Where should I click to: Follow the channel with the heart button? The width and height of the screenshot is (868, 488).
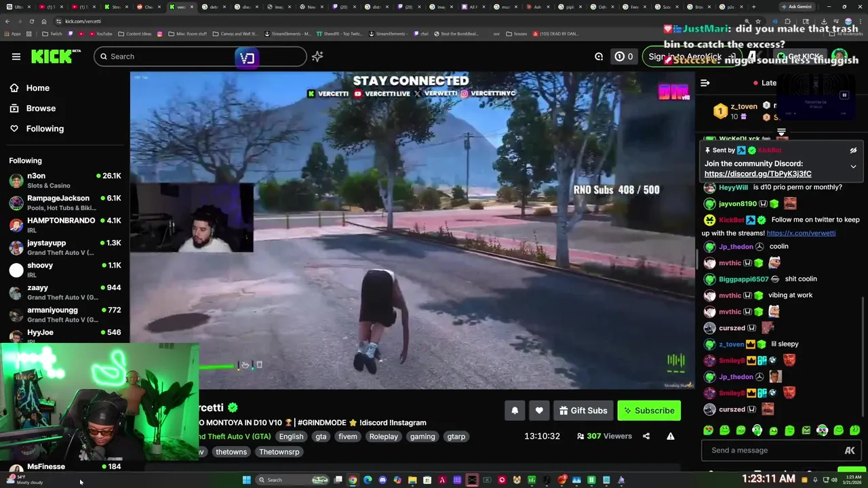pyautogui.click(x=539, y=411)
